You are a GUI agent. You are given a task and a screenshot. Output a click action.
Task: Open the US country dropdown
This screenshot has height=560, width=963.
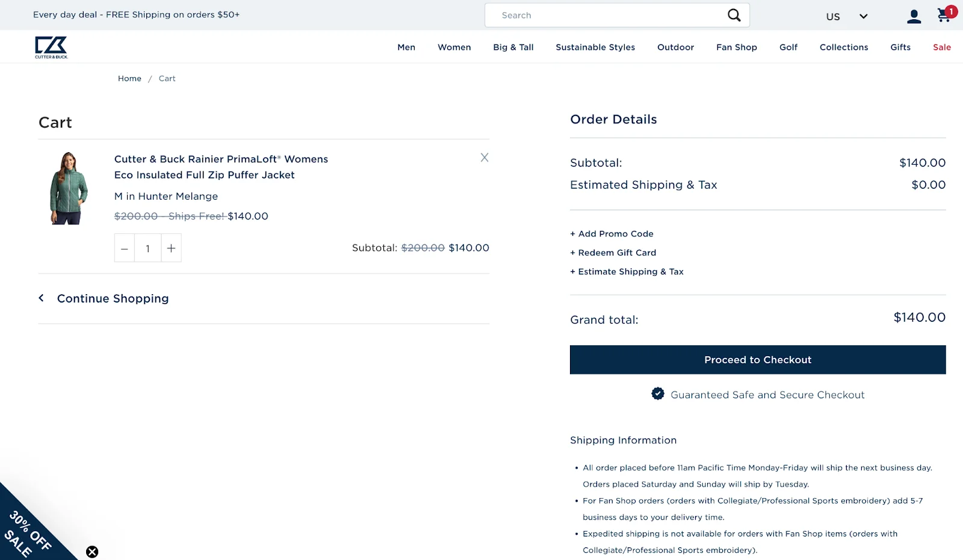click(847, 16)
